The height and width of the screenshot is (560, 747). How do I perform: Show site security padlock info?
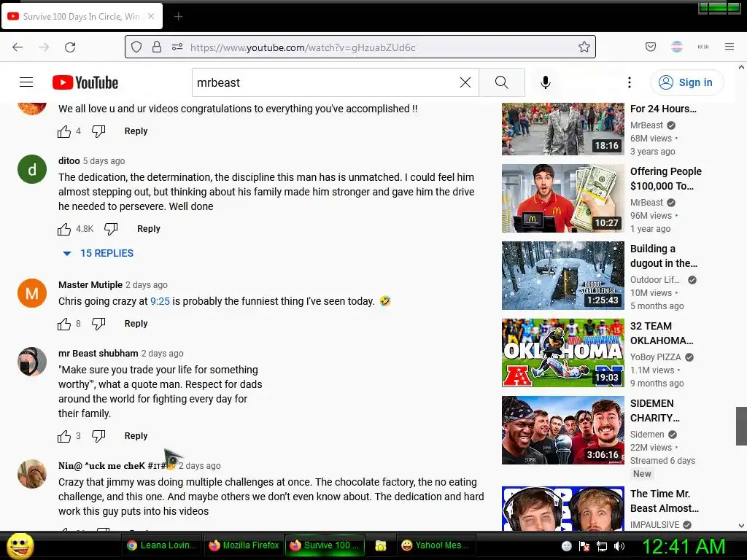point(157,47)
